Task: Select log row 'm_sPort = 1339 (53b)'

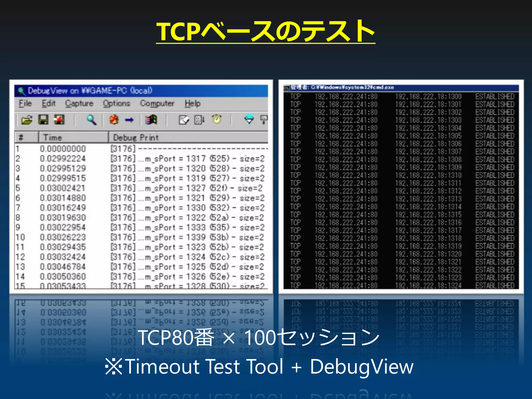Action: pyautogui.click(x=141, y=237)
